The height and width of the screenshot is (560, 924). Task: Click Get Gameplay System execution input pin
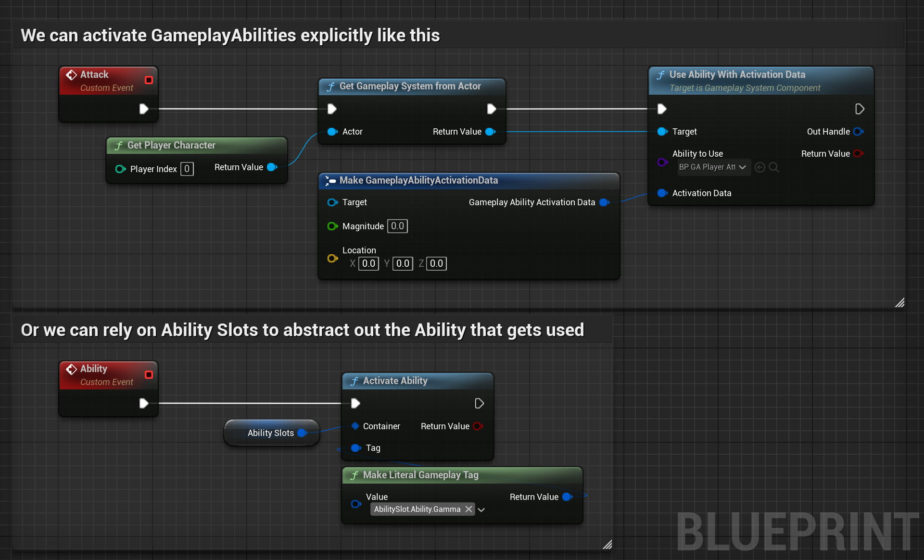point(332,109)
